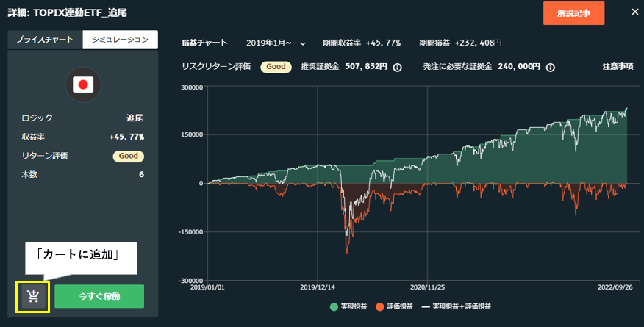Click the 本数 value 6
644x327 pixels.
point(141,174)
